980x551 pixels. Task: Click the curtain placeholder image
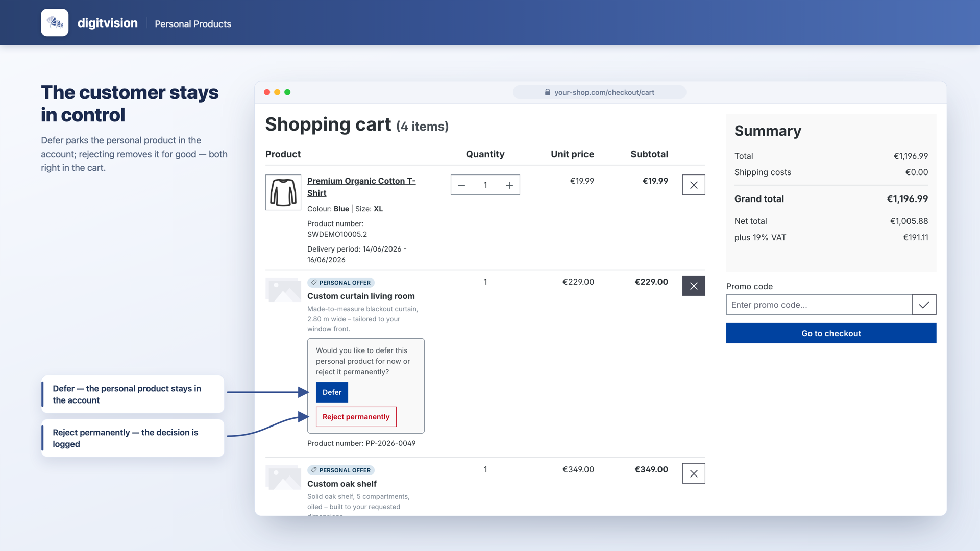283,290
